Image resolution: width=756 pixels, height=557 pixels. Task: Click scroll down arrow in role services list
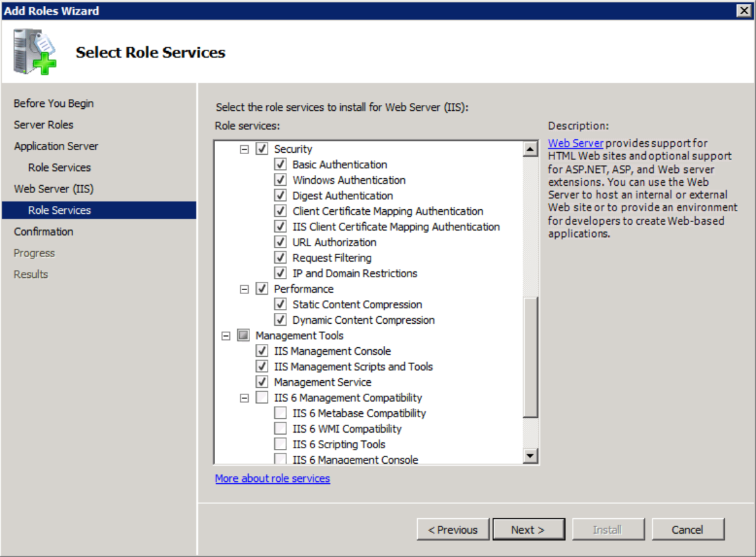click(531, 456)
